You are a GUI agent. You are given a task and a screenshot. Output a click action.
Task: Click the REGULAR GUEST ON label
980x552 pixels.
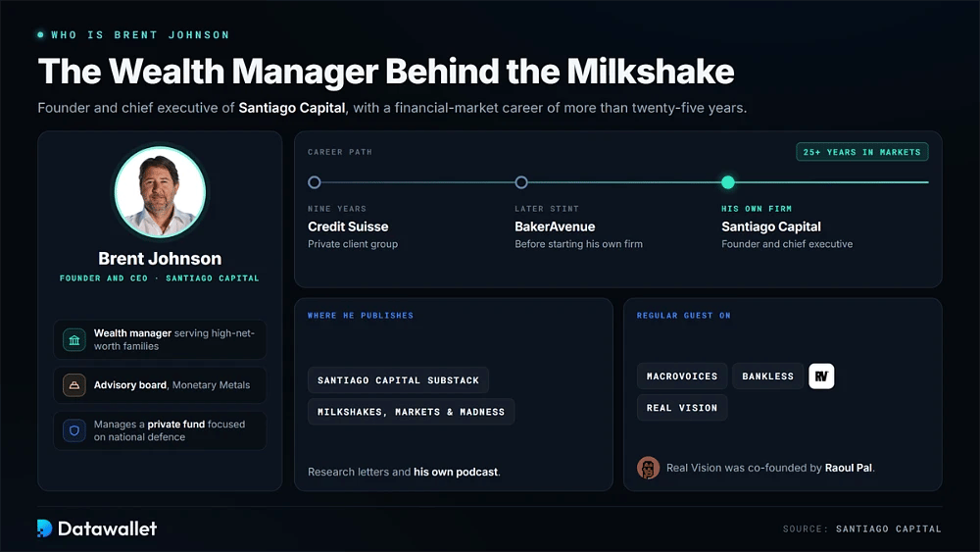(x=684, y=316)
